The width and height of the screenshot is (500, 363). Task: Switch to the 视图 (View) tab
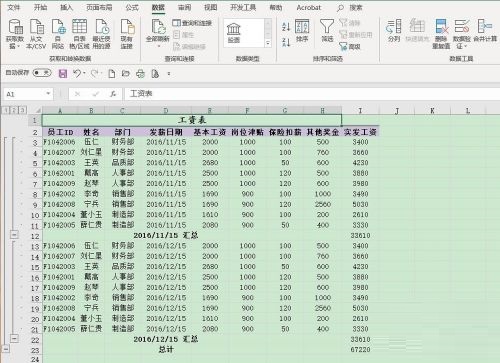[x=210, y=7]
